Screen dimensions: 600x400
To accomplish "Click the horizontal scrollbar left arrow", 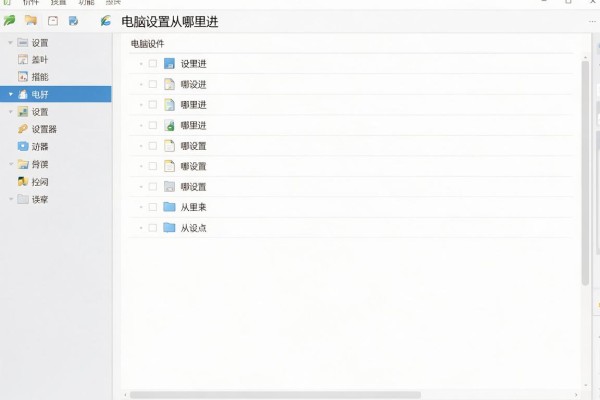I will pos(125,395).
